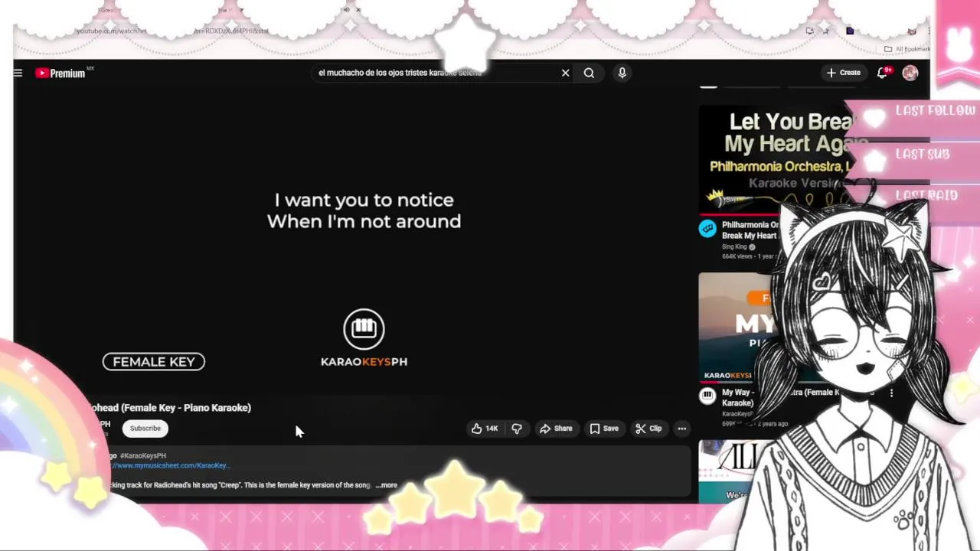
Task: Open options for the My Way video
Action: [891, 393]
